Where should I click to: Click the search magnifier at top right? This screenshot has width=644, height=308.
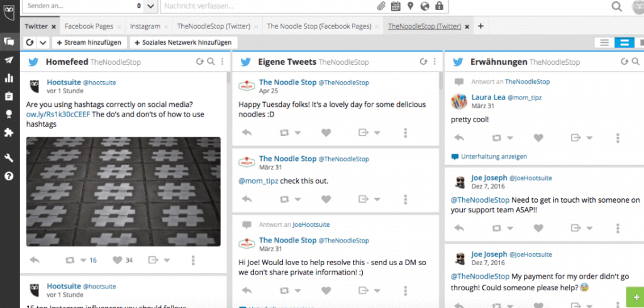point(616,6)
